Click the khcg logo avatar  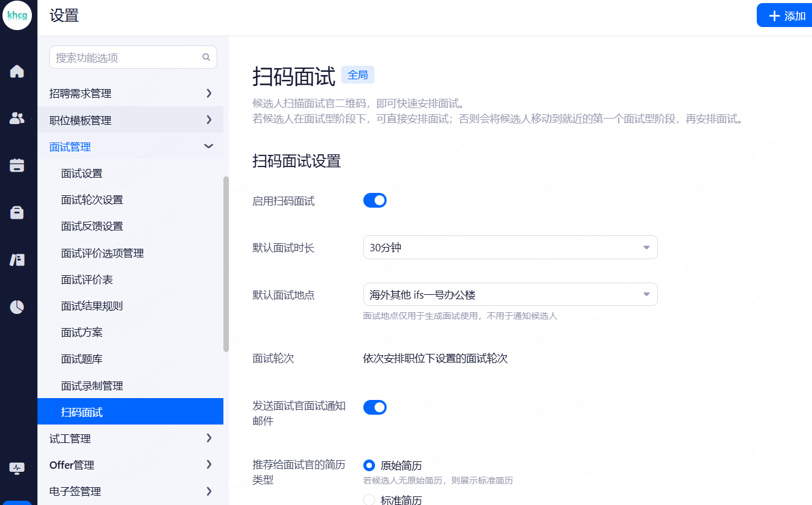click(17, 16)
